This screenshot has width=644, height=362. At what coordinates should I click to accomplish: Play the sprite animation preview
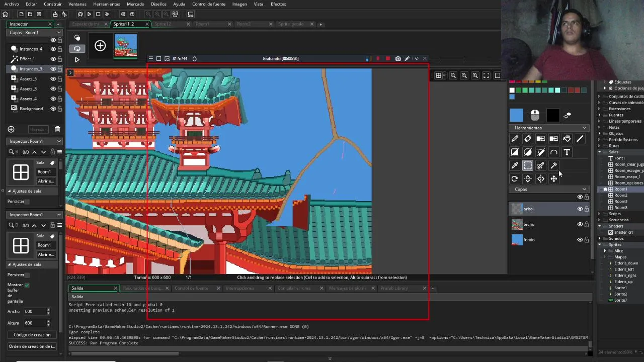(x=77, y=59)
